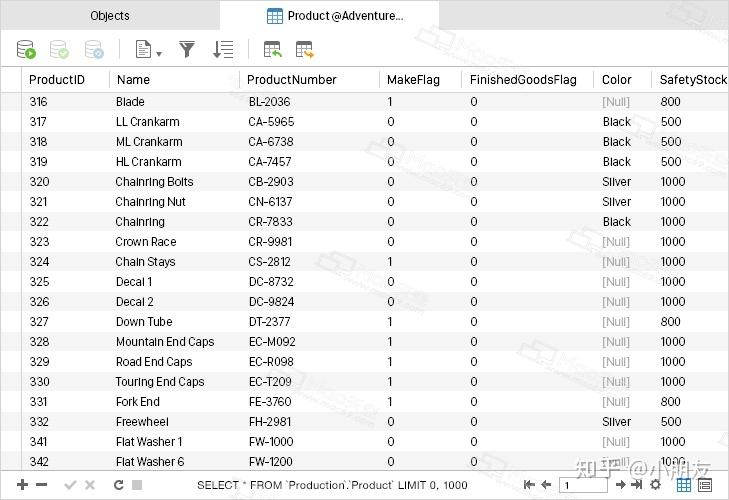Click the Commit transaction database icon
This screenshot has height=500, width=729.
pos(60,49)
